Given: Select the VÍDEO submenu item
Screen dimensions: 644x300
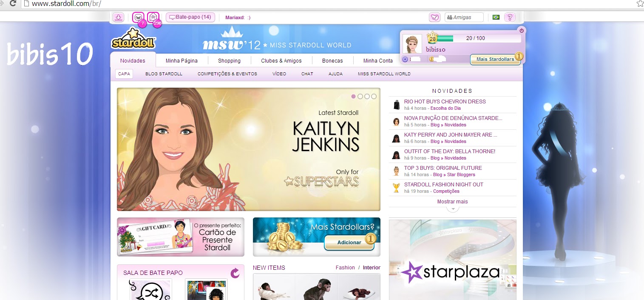Looking at the screenshot, I should tap(279, 74).
